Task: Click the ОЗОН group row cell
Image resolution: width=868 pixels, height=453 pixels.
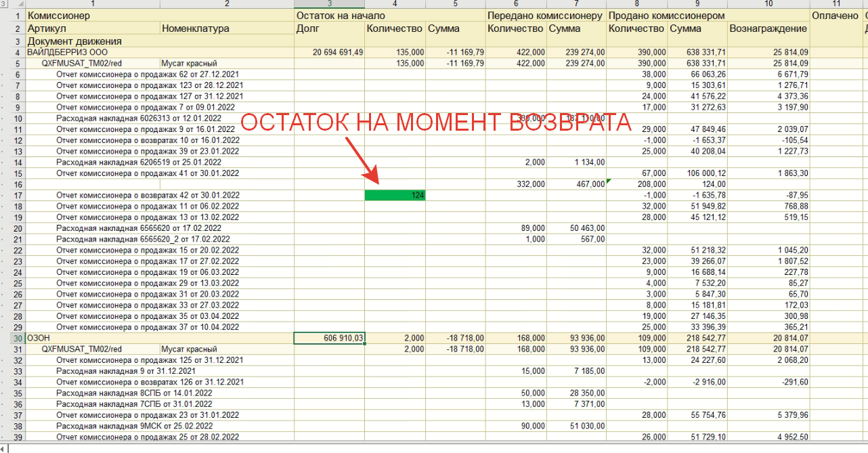Action: click(x=39, y=338)
